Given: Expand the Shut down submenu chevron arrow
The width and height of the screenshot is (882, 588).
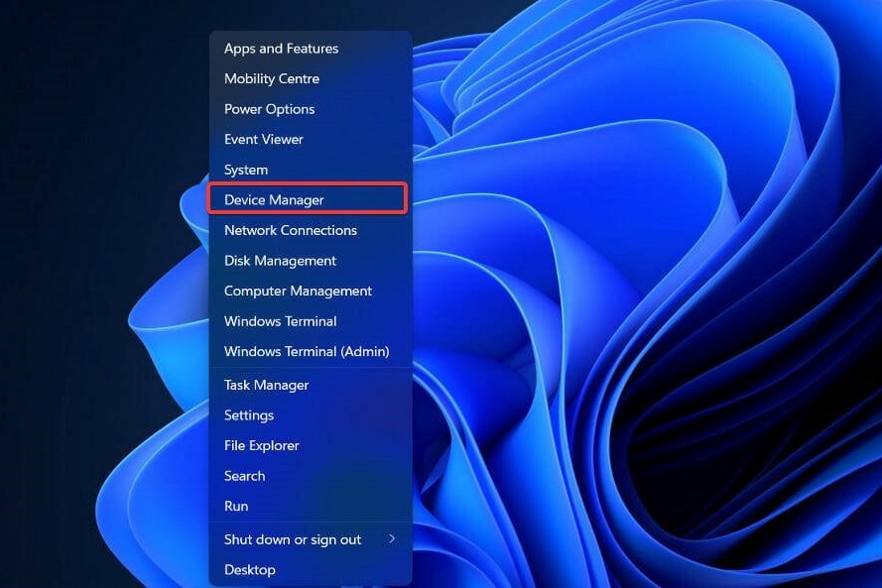Looking at the screenshot, I should pos(392,539).
